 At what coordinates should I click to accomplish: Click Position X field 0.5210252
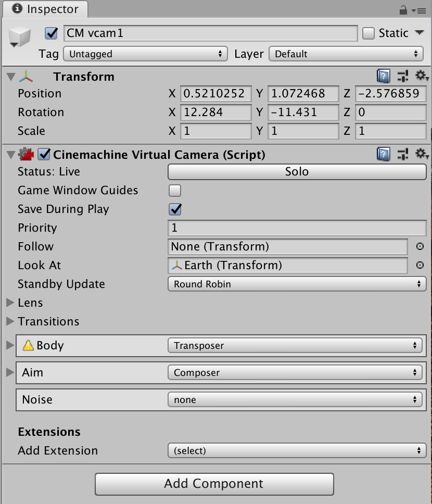coord(215,94)
